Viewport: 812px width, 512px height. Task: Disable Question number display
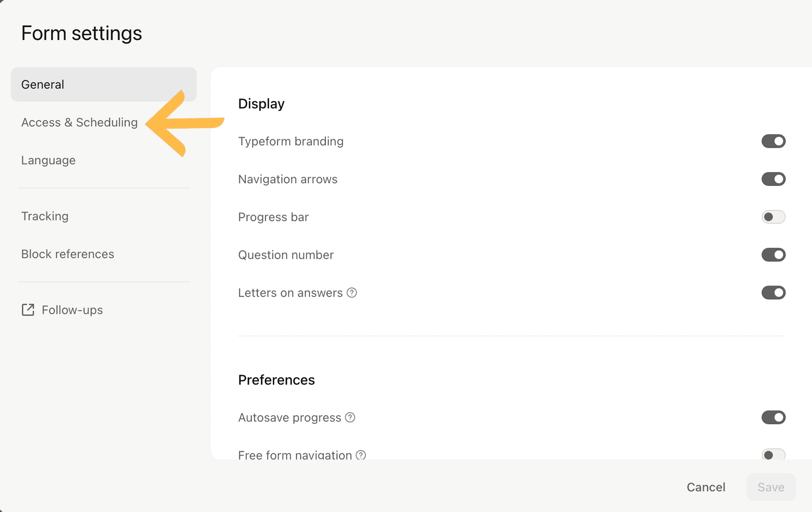pos(773,255)
